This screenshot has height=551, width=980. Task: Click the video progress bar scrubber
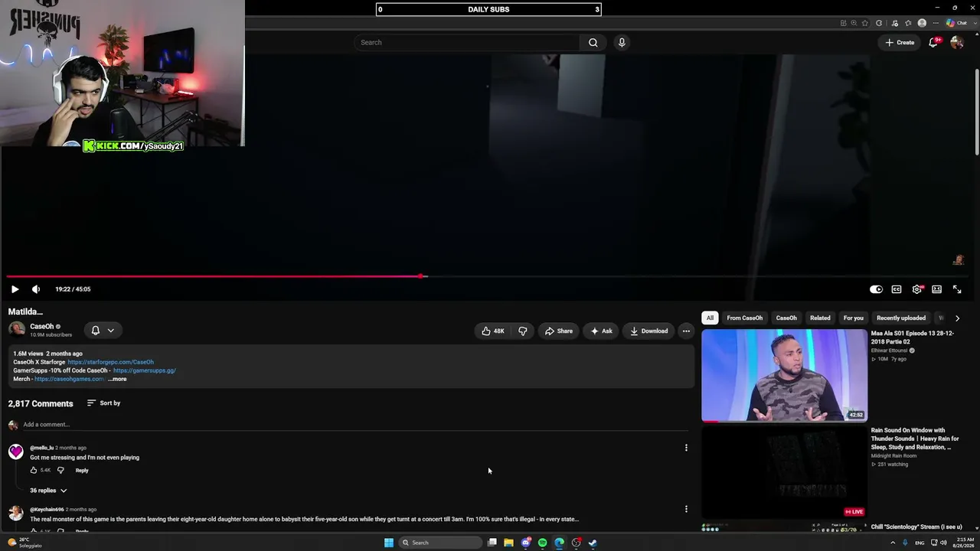tap(422, 276)
